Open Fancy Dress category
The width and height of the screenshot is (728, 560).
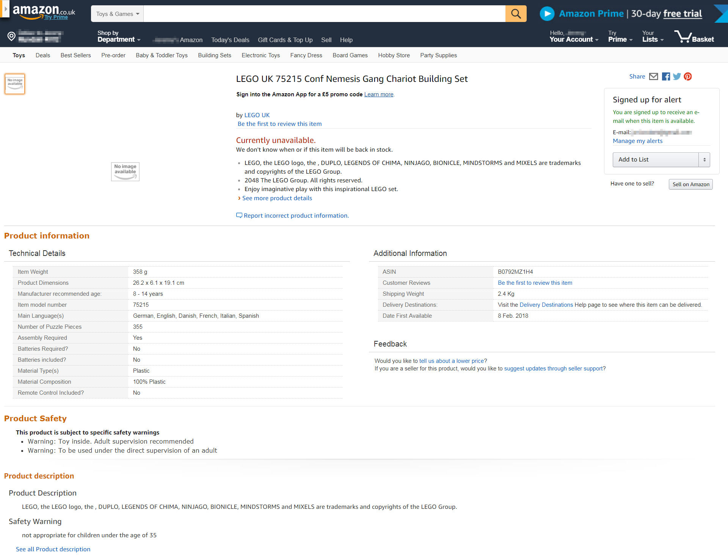tap(306, 55)
